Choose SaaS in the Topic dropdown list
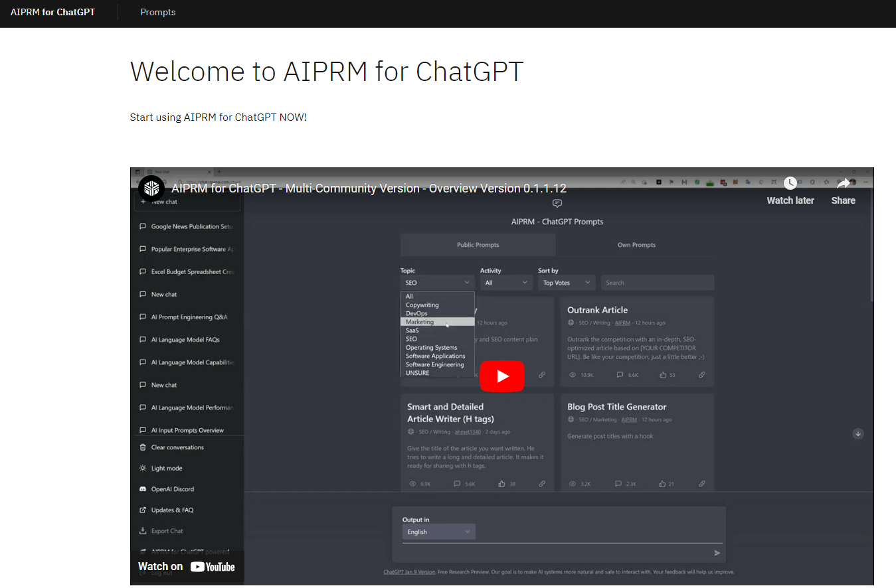Viewport: 896px width, 588px height. 412,331
